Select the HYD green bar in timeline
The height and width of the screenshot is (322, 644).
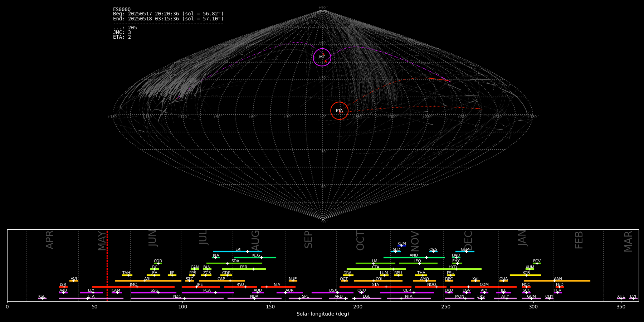(x=453, y=269)
